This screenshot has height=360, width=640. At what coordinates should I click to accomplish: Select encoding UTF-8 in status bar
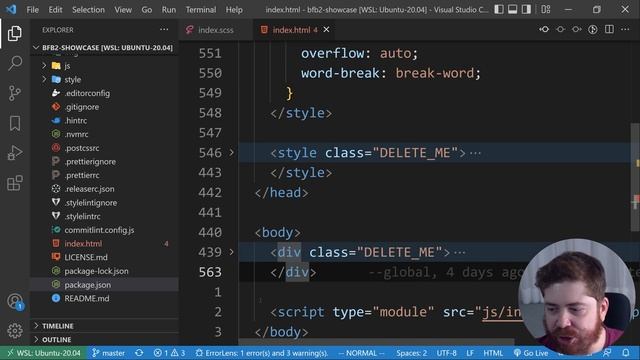click(x=447, y=353)
